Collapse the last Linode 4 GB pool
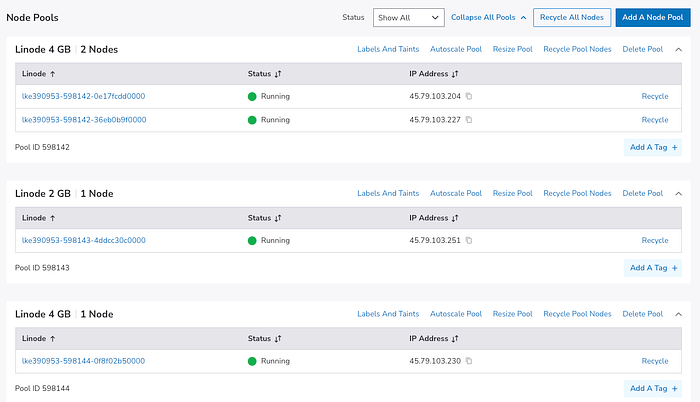Viewport: 700px width, 402px height. (678, 314)
